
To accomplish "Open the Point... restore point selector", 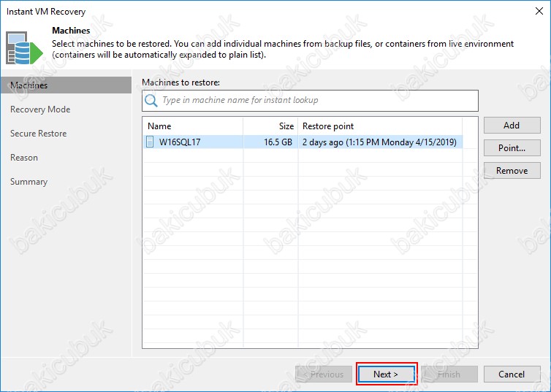I will [512, 147].
